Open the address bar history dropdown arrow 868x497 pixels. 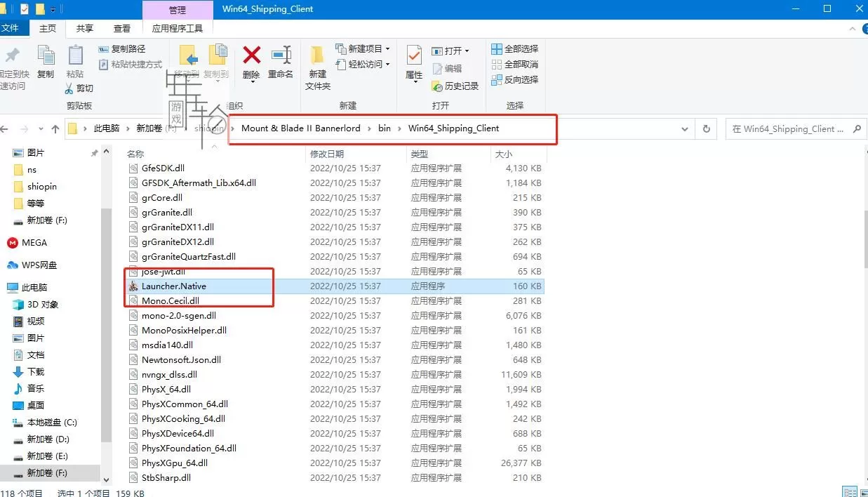click(x=685, y=129)
